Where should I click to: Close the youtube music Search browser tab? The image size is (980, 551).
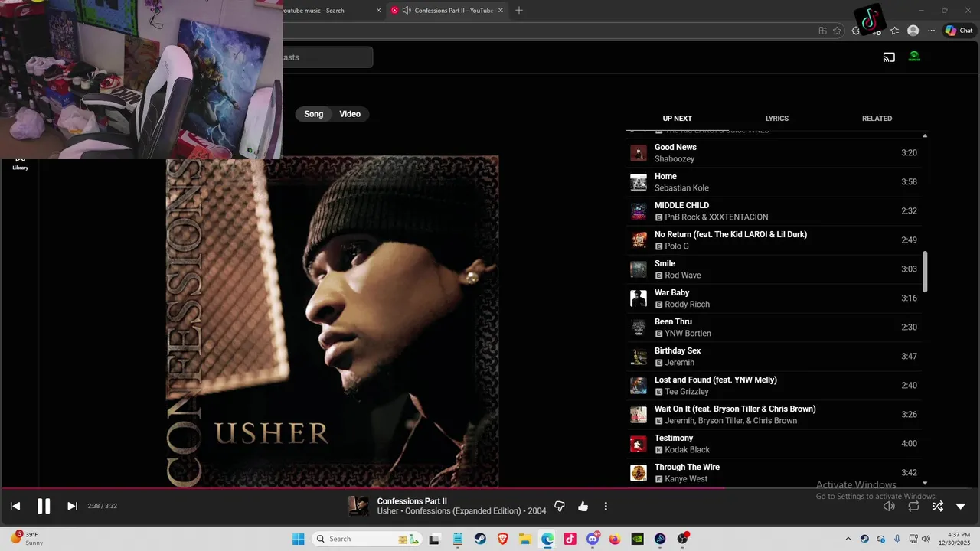click(x=378, y=11)
